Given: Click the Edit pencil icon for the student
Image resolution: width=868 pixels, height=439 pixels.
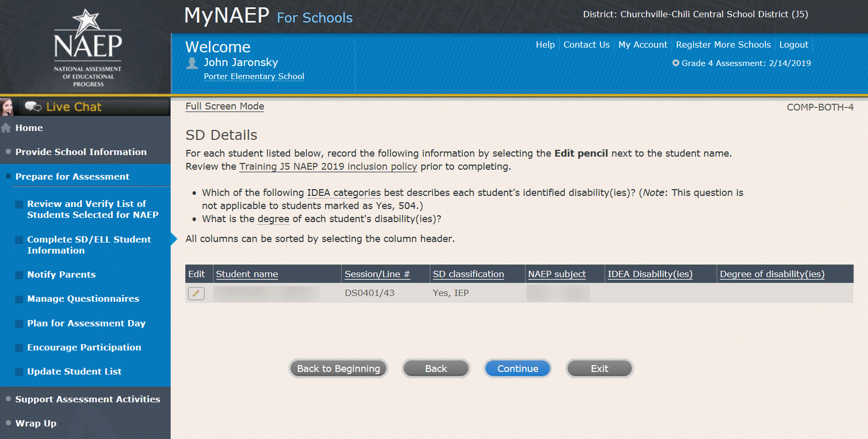Looking at the screenshot, I should click(196, 293).
